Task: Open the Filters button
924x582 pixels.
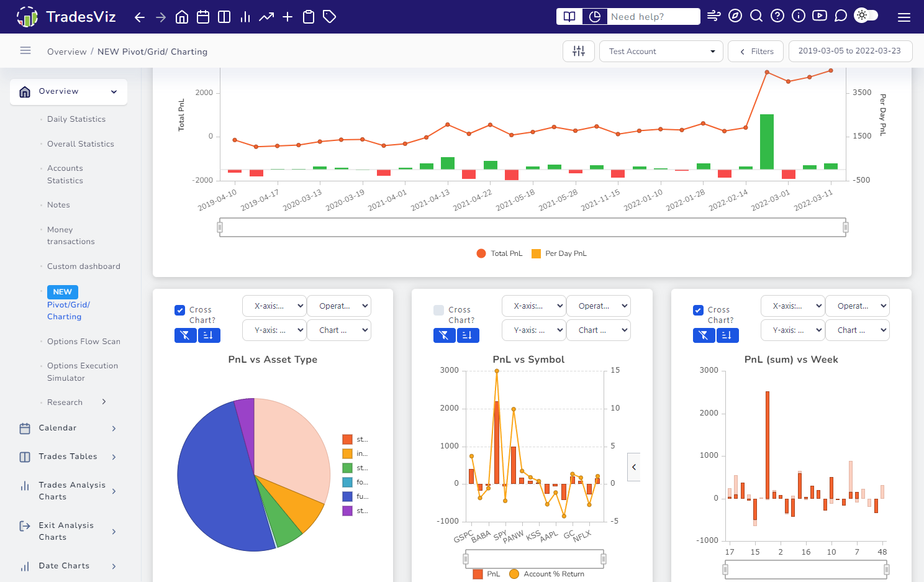Action: click(x=756, y=52)
